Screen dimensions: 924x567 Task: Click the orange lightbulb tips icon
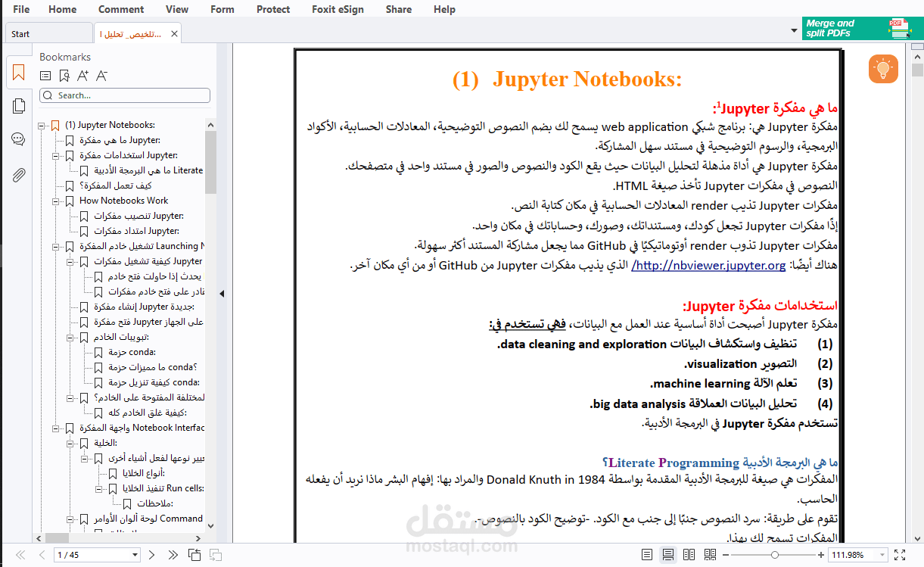(883, 69)
